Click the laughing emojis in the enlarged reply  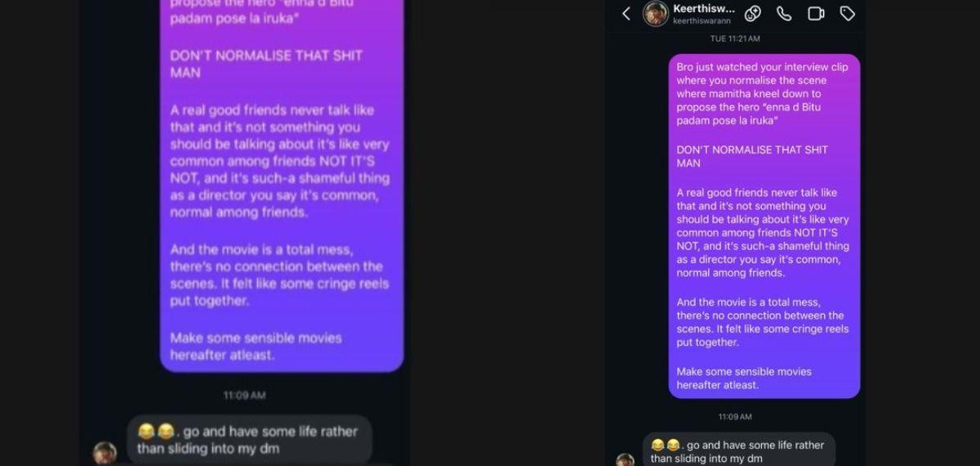click(x=157, y=431)
